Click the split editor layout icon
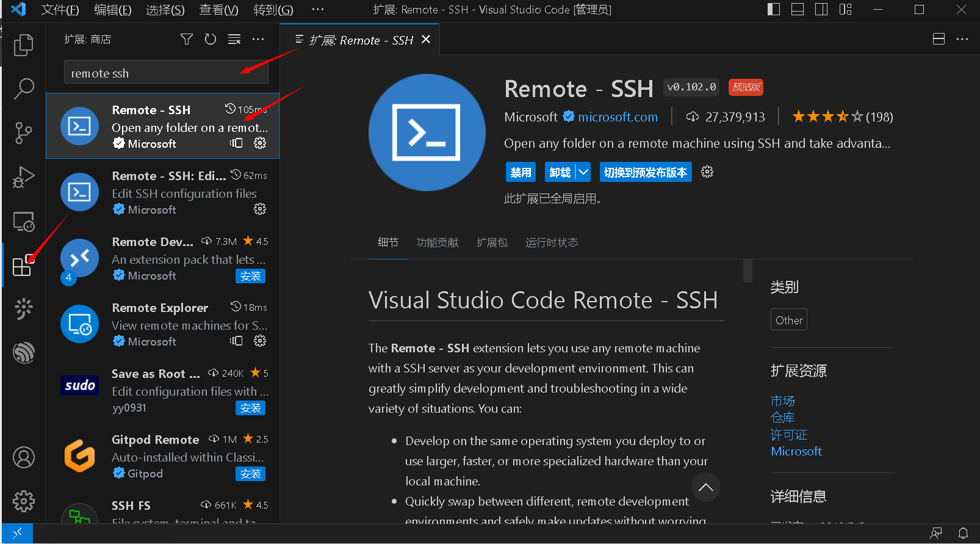The width and height of the screenshot is (980, 544). click(x=939, y=39)
